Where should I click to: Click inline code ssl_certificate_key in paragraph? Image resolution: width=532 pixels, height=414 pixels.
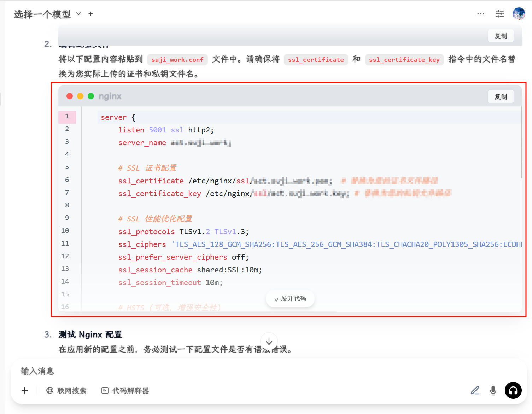(x=404, y=60)
